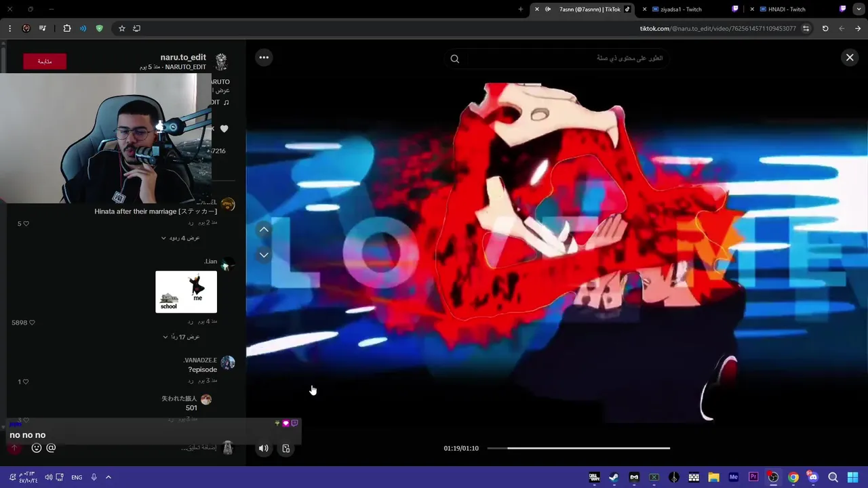Open the media control playlist icon
This screenshot has height=488, width=868.
(x=43, y=28)
